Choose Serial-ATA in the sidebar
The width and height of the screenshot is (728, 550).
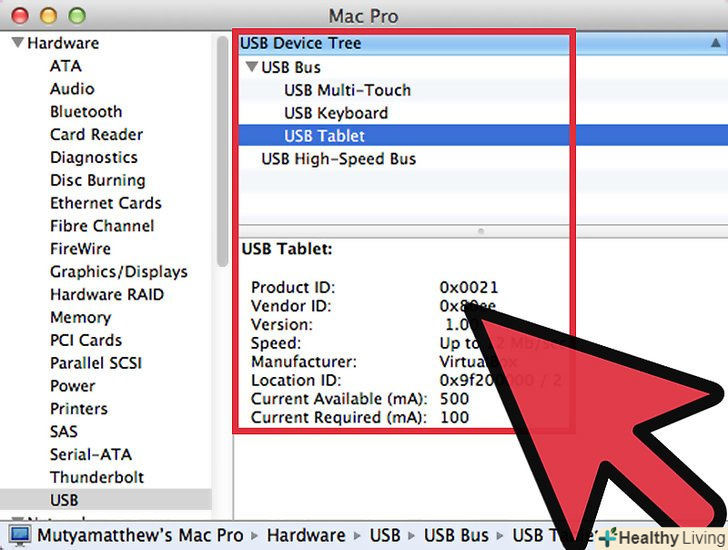tap(91, 454)
